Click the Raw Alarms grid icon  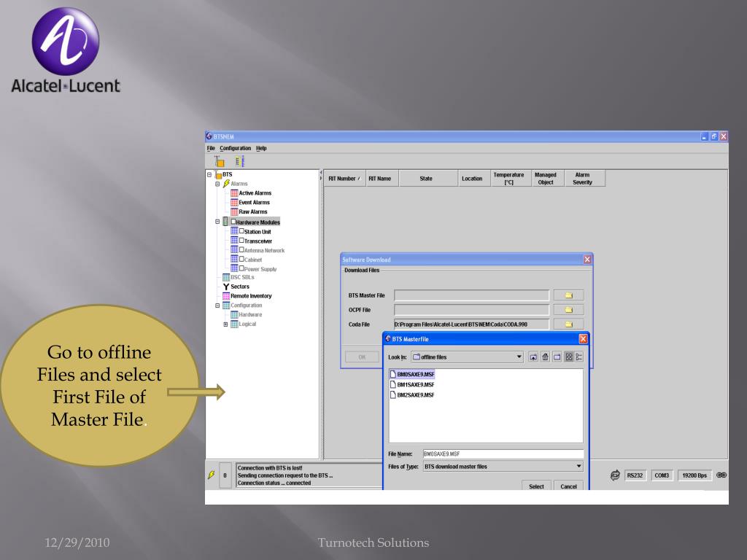(x=234, y=211)
